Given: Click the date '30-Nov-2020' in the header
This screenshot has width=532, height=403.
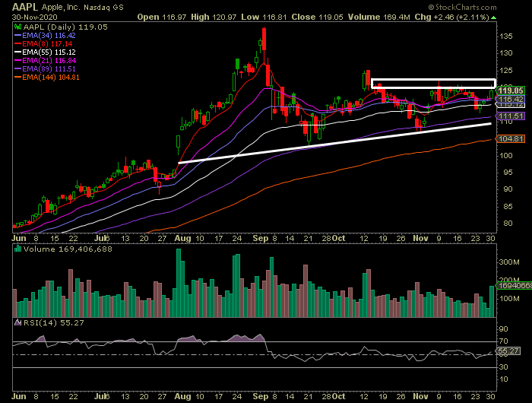Looking at the screenshot, I should tap(35, 17).
